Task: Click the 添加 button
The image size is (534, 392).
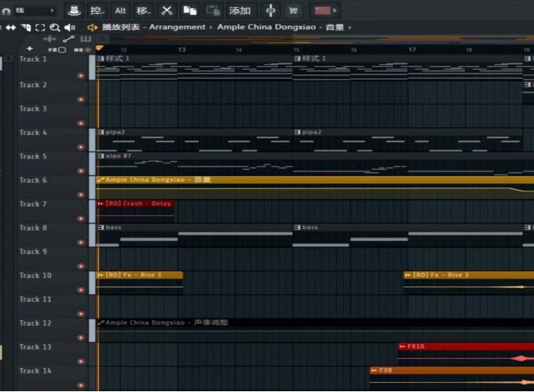Action: pyautogui.click(x=240, y=11)
